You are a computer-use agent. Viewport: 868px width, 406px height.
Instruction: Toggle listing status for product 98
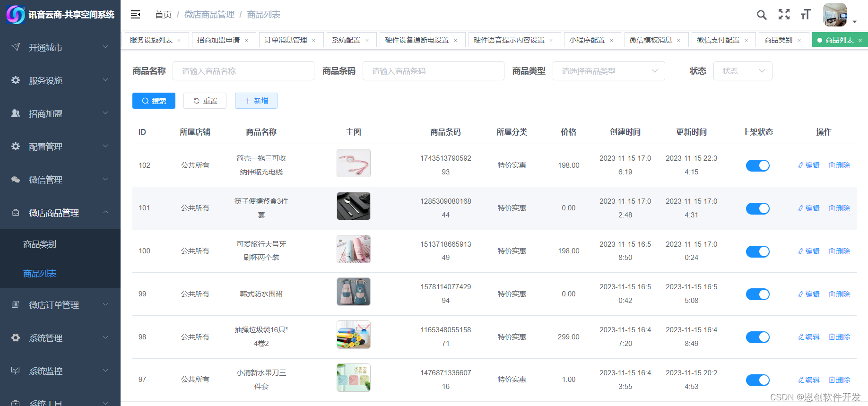point(757,337)
